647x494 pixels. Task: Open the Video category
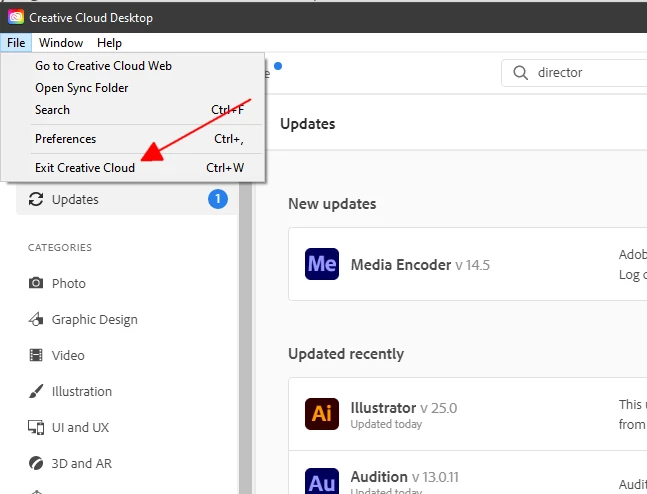[68, 355]
